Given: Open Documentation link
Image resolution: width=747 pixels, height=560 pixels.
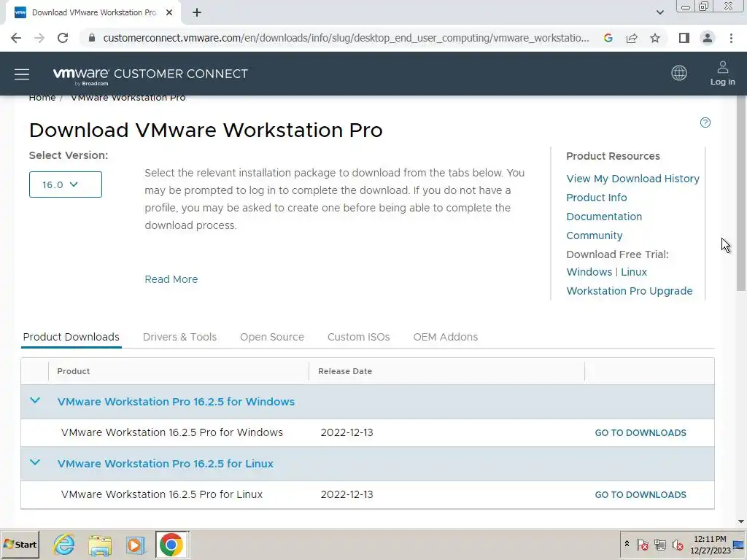Looking at the screenshot, I should (x=604, y=217).
